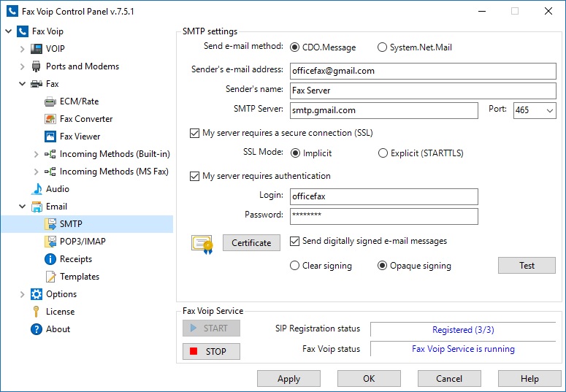Open POP3/IMAP settings page

pyautogui.click(x=83, y=242)
